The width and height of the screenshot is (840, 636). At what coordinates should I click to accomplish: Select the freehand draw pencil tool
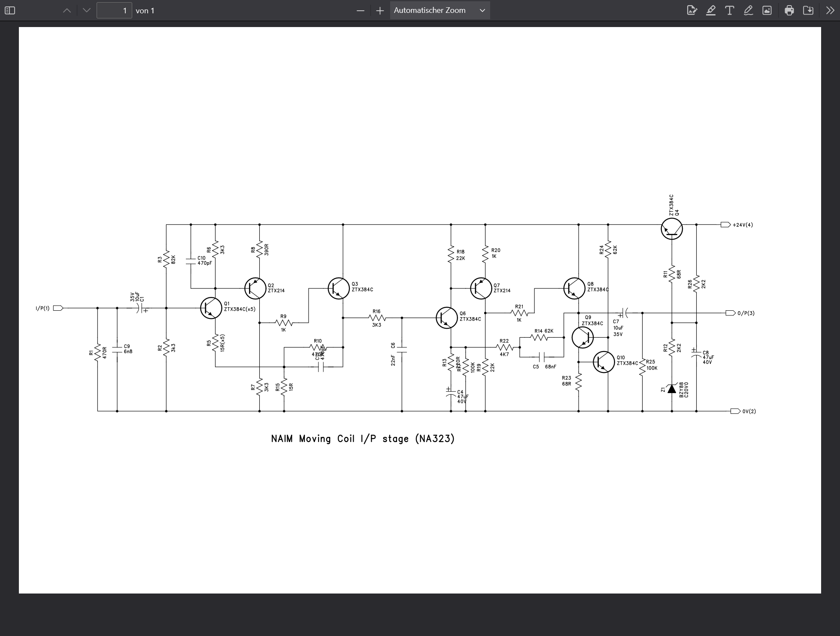748,10
